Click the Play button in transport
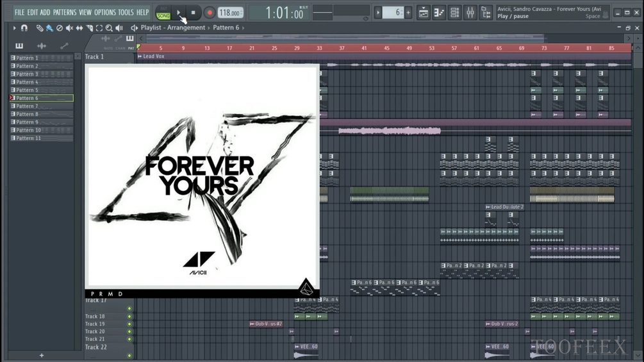 click(179, 13)
